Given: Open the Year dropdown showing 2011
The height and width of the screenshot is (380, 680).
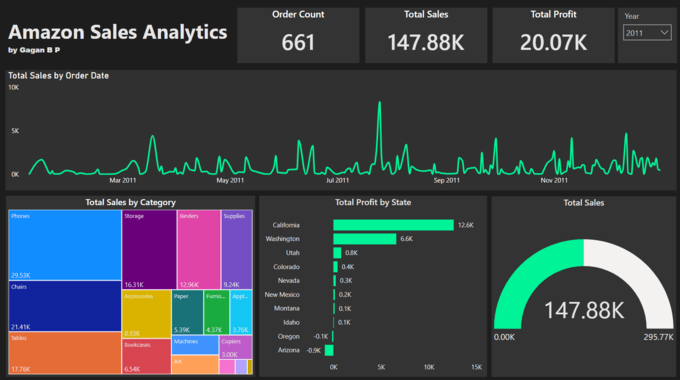Looking at the screenshot, I should coord(647,33).
